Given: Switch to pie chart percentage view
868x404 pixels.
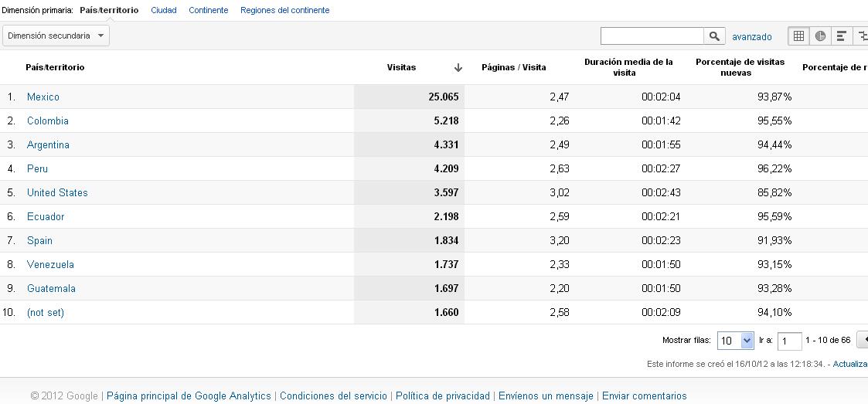Looking at the screenshot, I should [820, 36].
